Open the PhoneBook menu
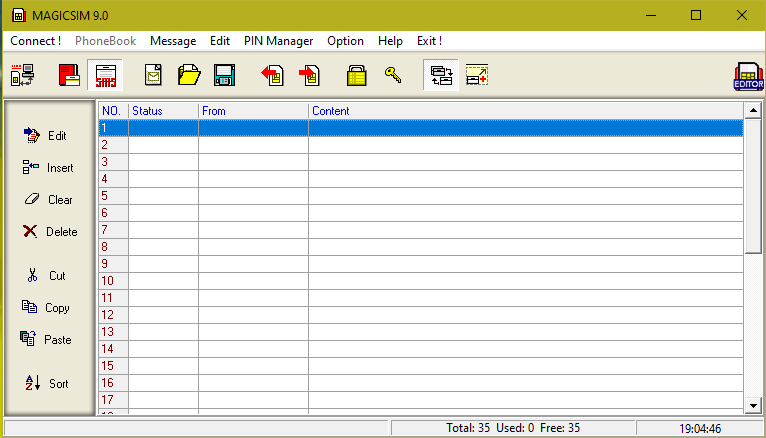766x438 pixels. [106, 41]
